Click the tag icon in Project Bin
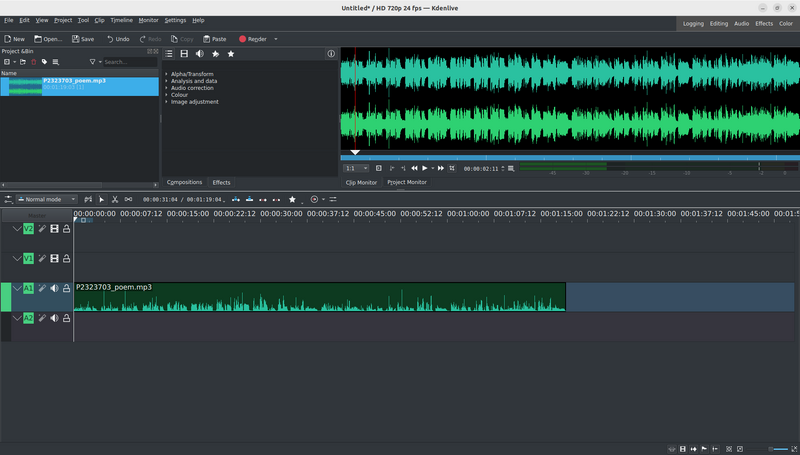 coord(44,62)
